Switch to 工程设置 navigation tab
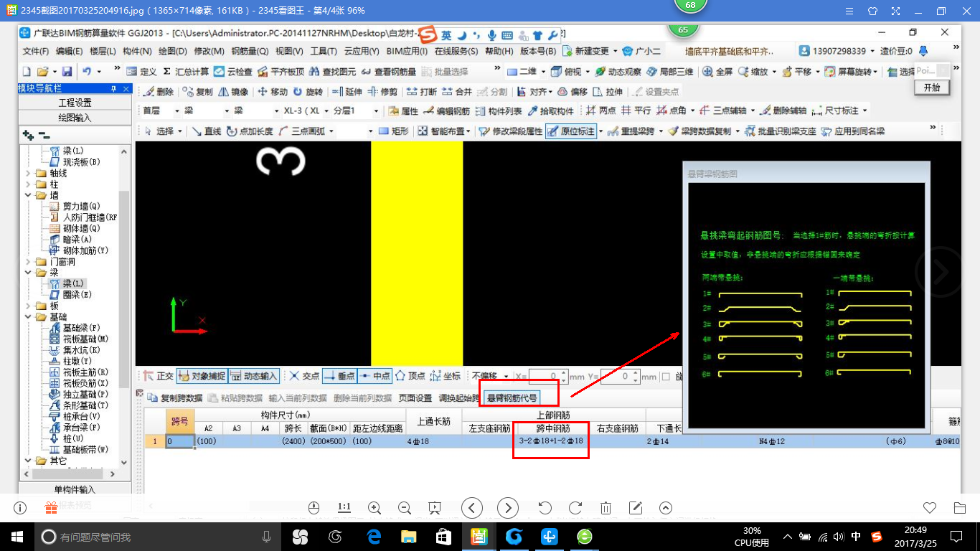Screen dimensions: 980x551 pyautogui.click(x=75, y=103)
